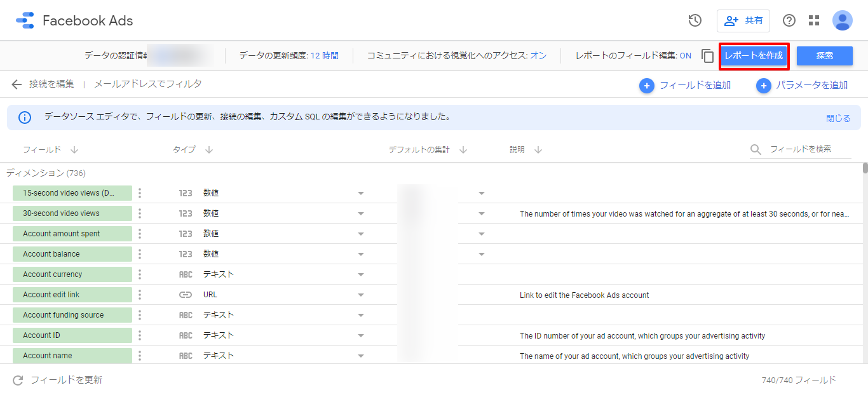Click the Facebook Ads data source title
This screenshot has height=397, width=868.
pos(88,20)
